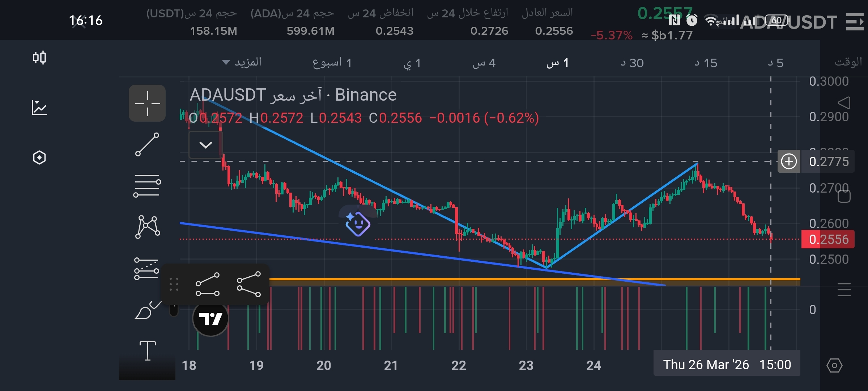Image resolution: width=868 pixels, height=391 pixels.
Task: Tap the 599.61M ADA volume value
Action: [310, 31]
